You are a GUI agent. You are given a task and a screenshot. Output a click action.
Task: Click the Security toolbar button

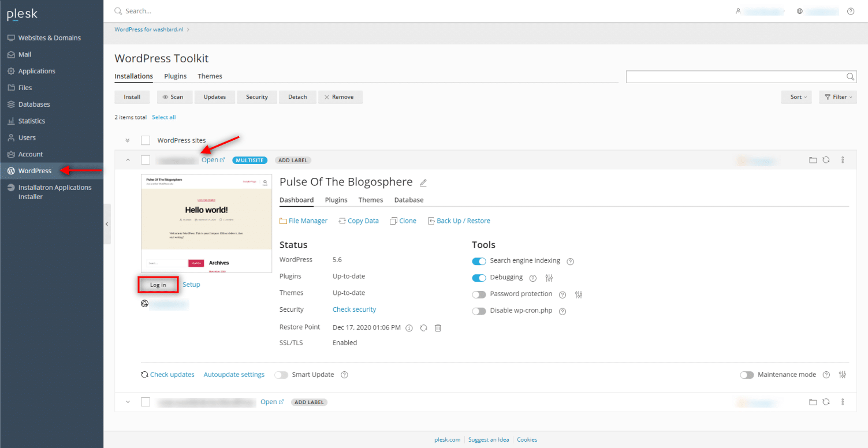(x=257, y=97)
